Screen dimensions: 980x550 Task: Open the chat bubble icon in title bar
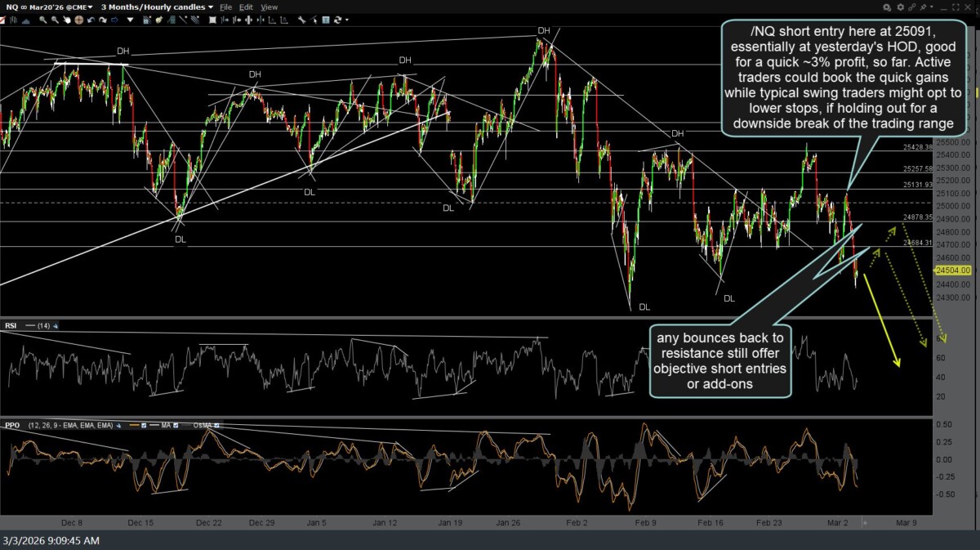tap(887, 7)
